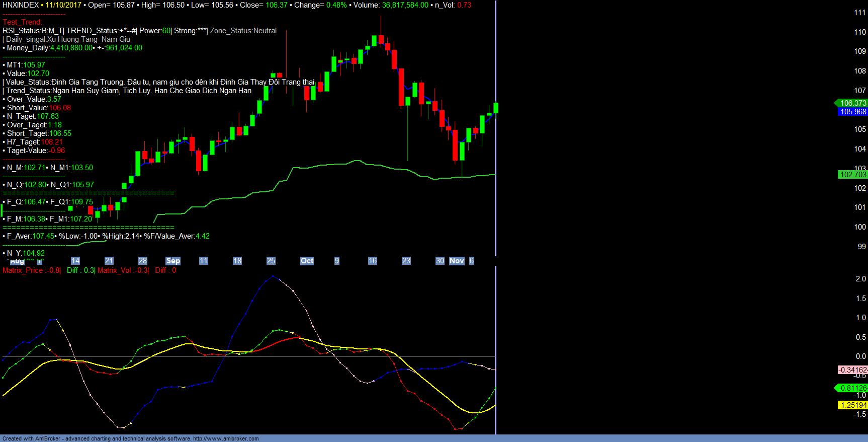Screen dimensions: 868x442
Task: Click the HNXINDEX symbol name in title
Action: tap(21, 5)
